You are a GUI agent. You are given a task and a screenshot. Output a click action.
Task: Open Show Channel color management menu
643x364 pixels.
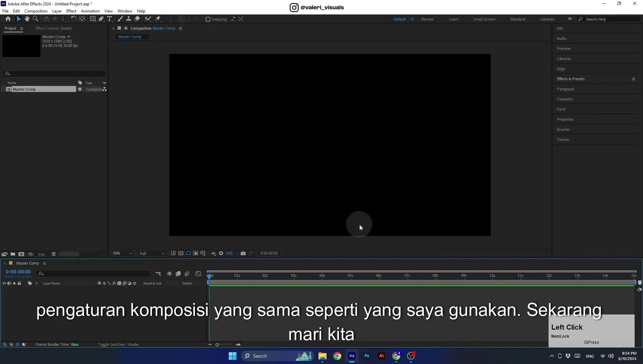point(214,253)
